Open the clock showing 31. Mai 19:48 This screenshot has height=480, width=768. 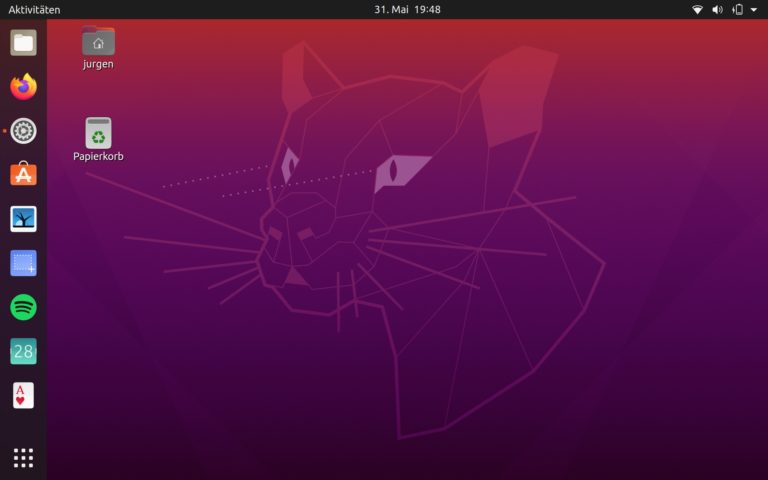point(408,9)
